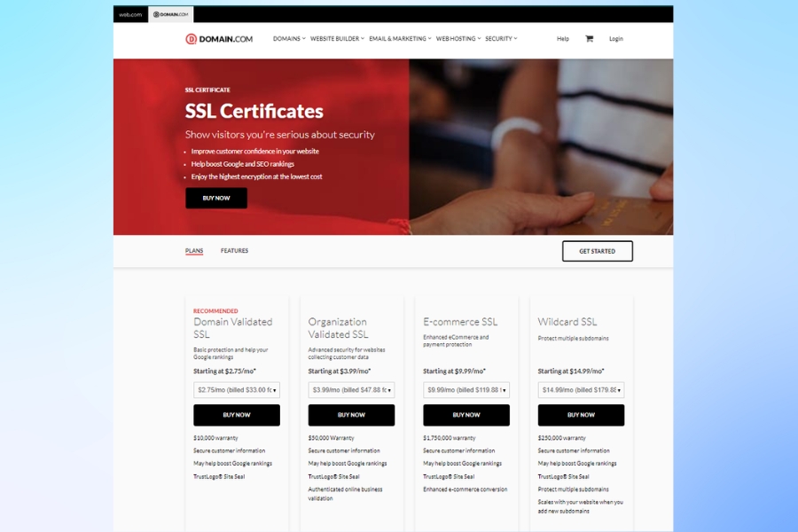Image resolution: width=798 pixels, height=532 pixels.
Task: Click the red Recommended label
Action: click(215, 310)
